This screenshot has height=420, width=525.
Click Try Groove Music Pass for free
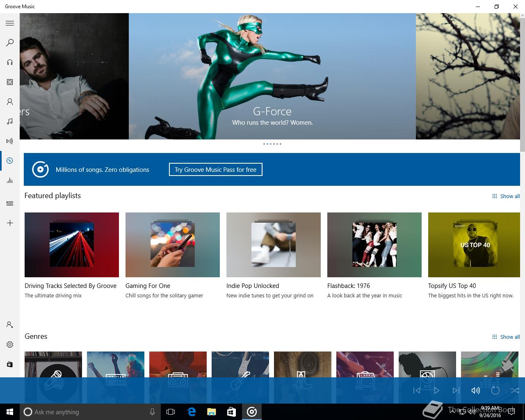(215, 169)
